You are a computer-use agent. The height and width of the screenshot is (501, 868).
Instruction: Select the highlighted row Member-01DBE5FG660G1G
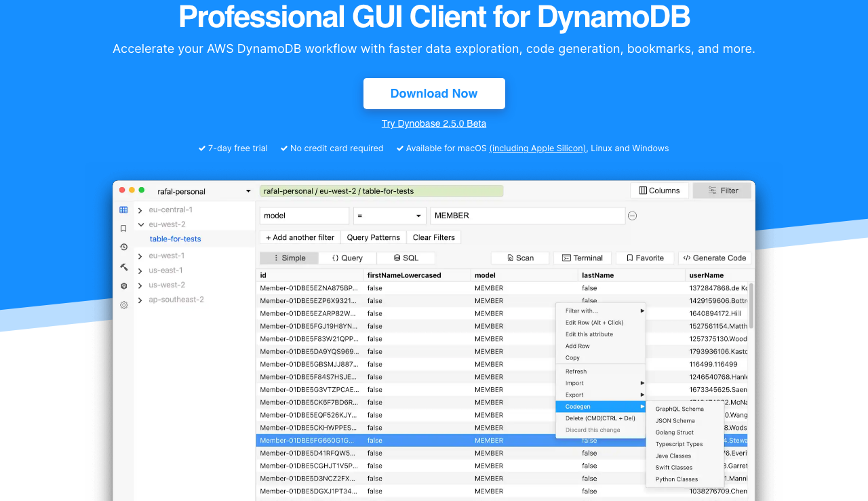click(502, 441)
